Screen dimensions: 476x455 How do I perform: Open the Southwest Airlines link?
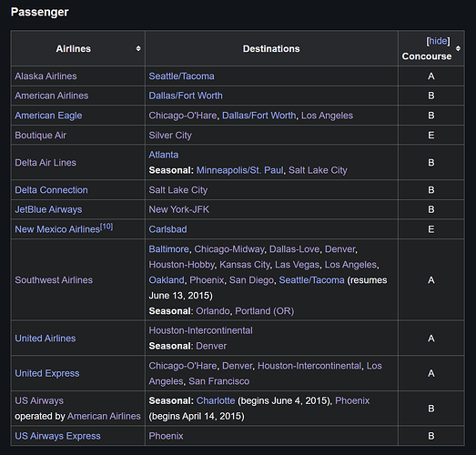point(54,280)
